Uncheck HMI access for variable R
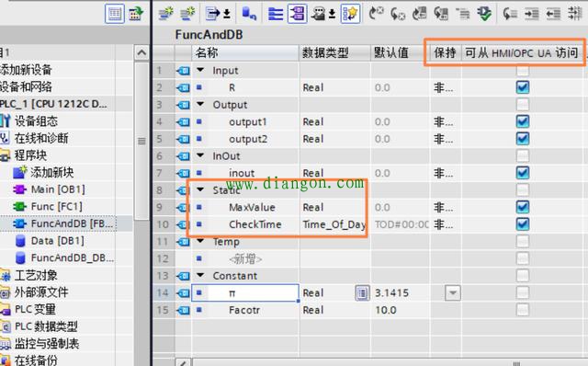Screen dimensions: 588x366 pos(523,87)
